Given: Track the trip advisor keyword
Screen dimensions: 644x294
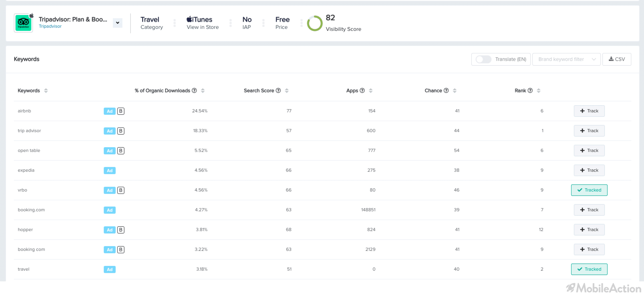Looking at the screenshot, I should click(589, 131).
